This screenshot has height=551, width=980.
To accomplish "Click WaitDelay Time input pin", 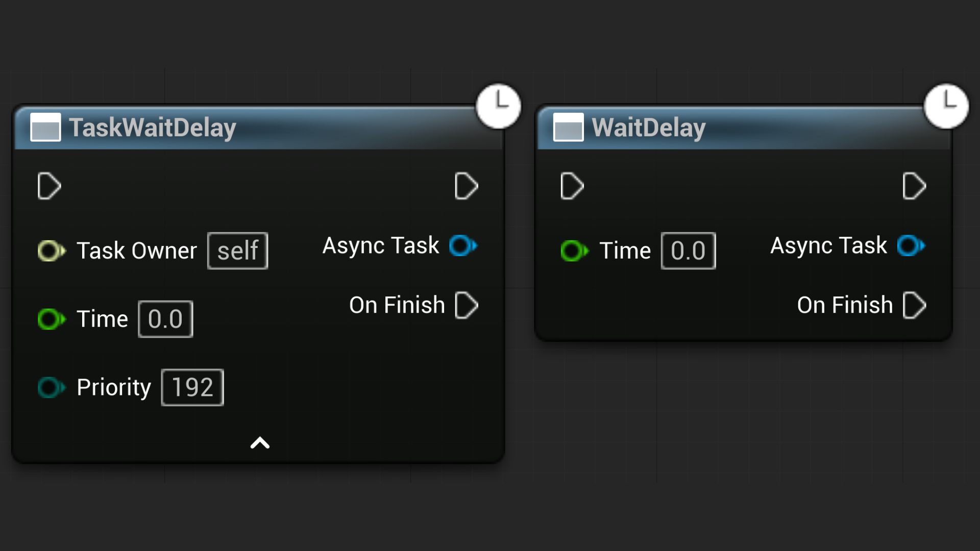I will pyautogui.click(x=573, y=251).
